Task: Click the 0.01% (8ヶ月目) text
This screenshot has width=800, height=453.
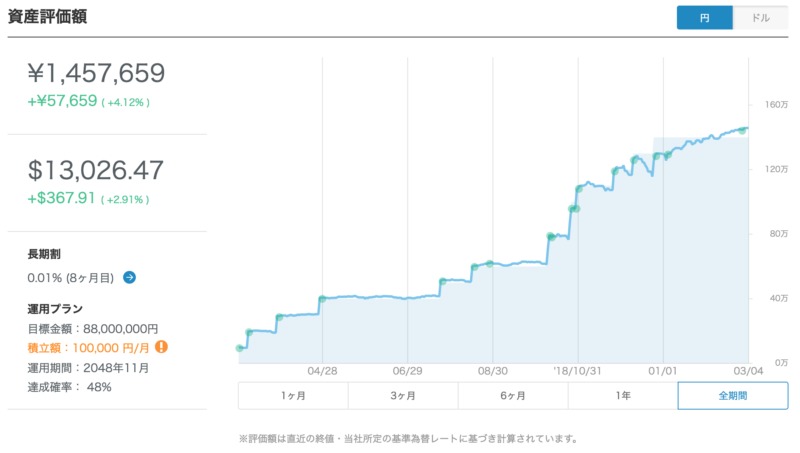Action: pos(70,278)
